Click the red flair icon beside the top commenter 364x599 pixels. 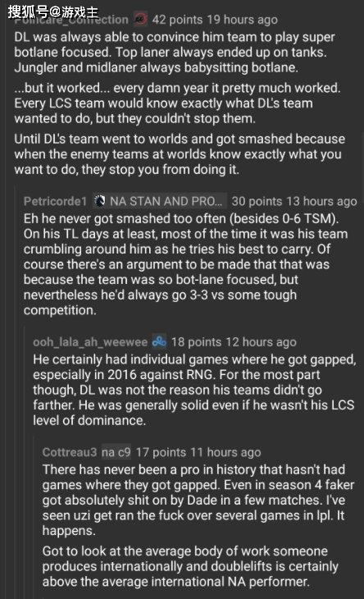pos(141,19)
